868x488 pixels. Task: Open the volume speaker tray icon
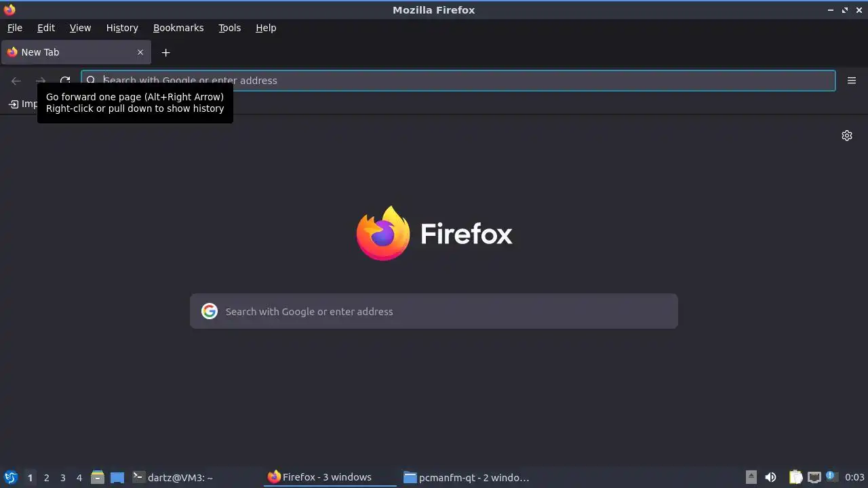click(770, 478)
